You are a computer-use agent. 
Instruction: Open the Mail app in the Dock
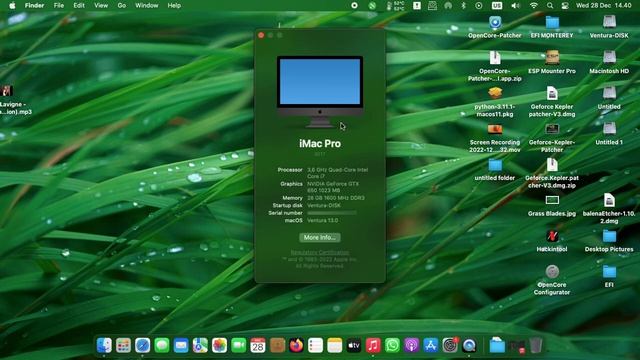coord(181,345)
